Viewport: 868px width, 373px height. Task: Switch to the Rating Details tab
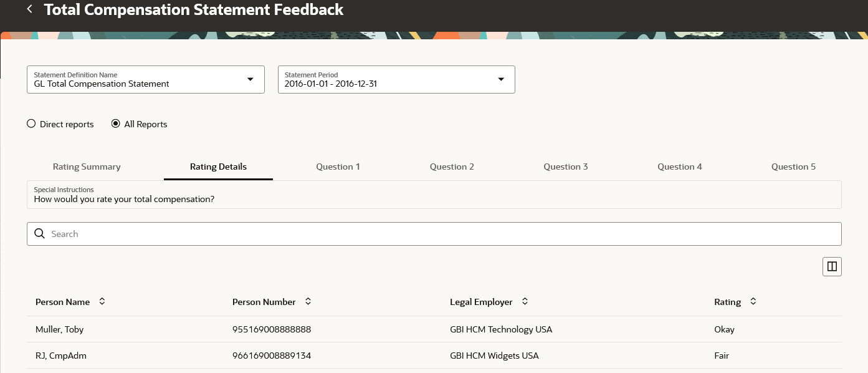(218, 167)
